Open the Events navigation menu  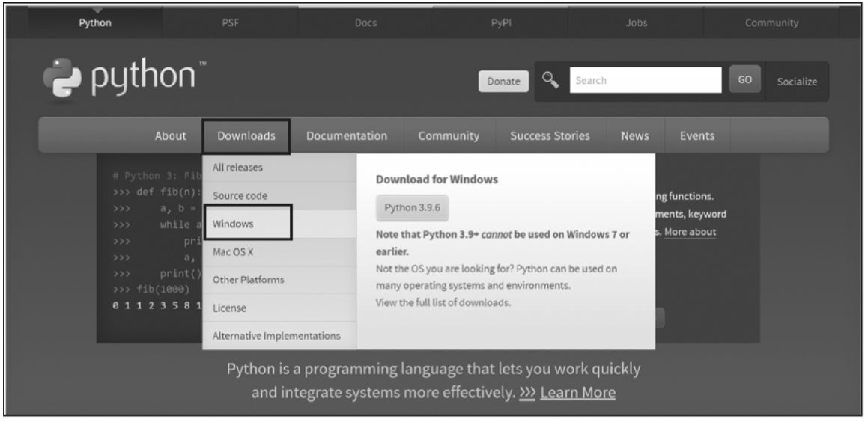pyautogui.click(x=697, y=136)
